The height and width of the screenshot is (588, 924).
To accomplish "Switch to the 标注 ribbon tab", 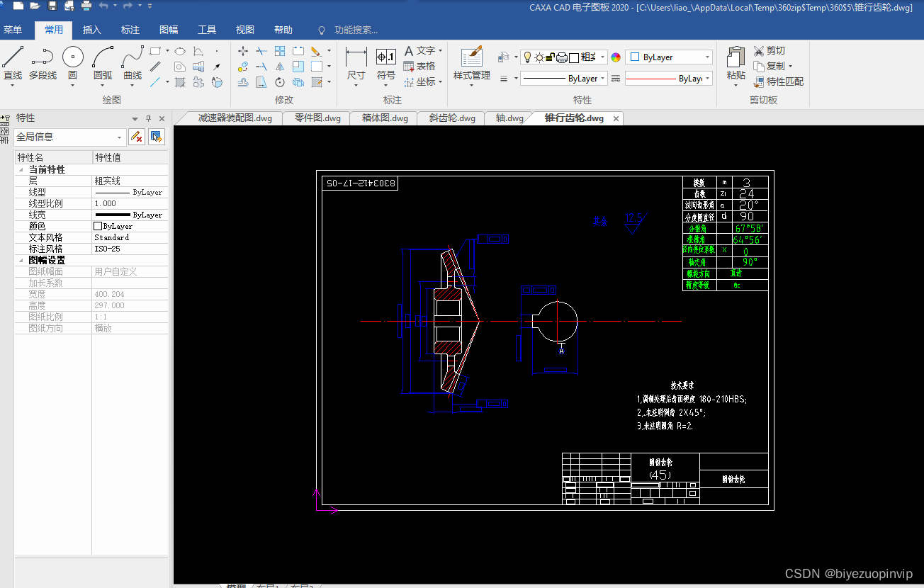I will (x=130, y=30).
